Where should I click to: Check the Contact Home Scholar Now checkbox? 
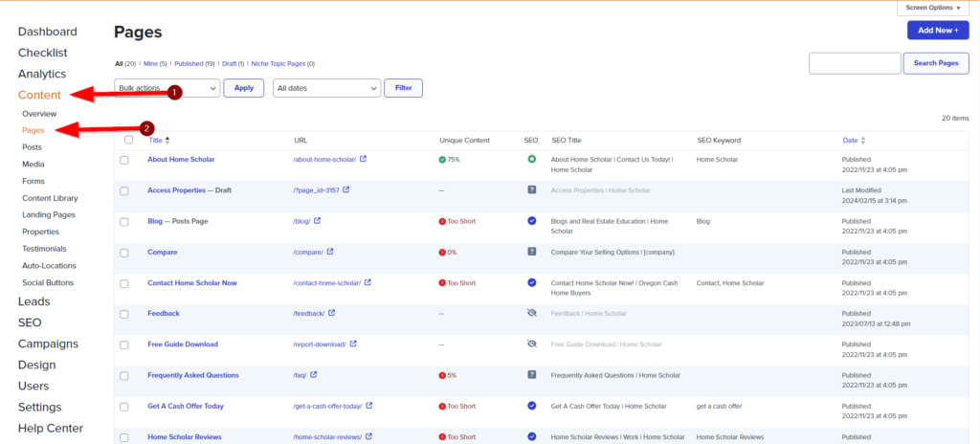click(124, 283)
